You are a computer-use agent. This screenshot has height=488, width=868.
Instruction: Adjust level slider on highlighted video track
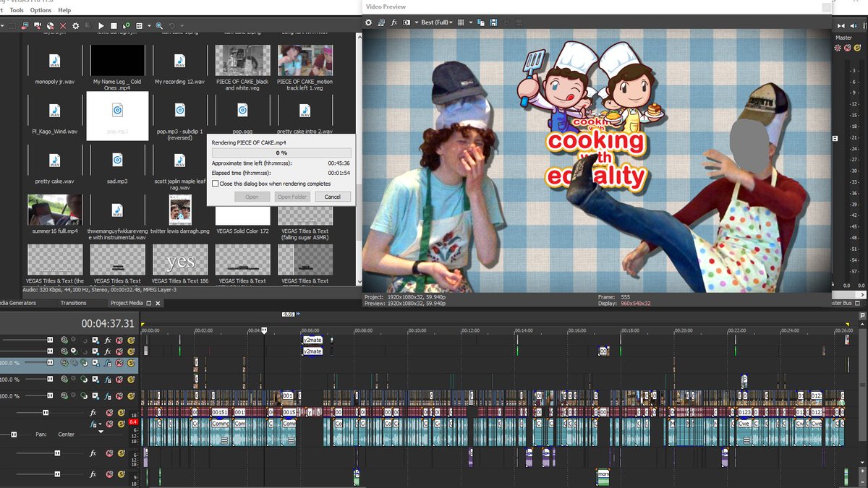click(x=50, y=362)
